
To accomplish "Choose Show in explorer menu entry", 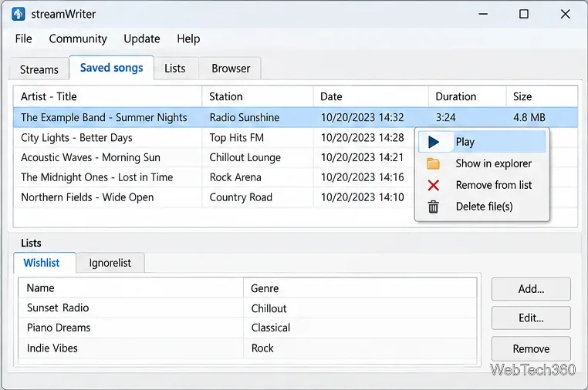I will pos(482,163).
